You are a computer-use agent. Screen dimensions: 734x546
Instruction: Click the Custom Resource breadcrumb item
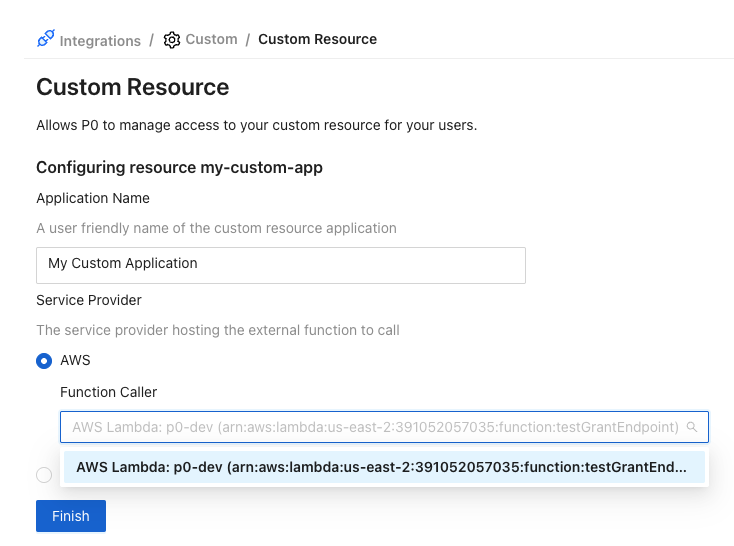317,40
